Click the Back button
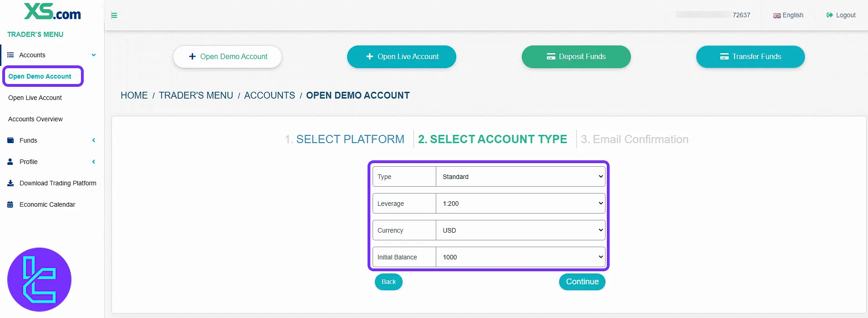 [389, 282]
